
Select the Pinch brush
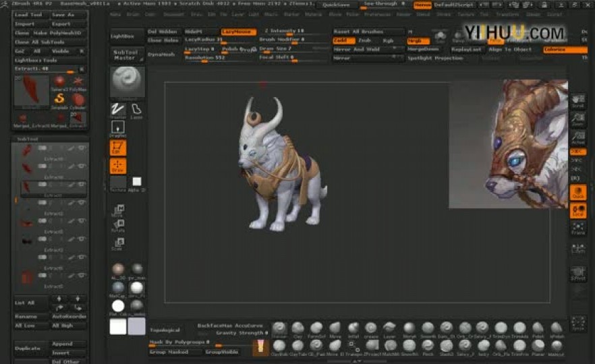pyautogui.click(x=428, y=348)
